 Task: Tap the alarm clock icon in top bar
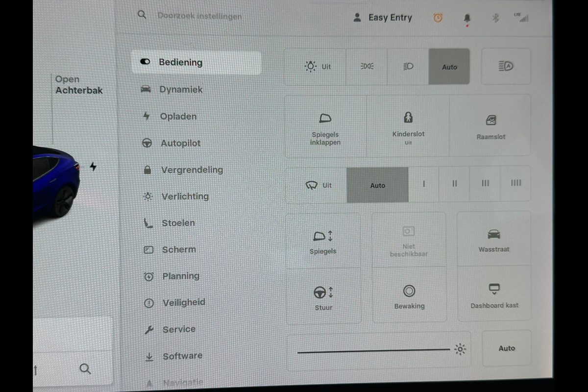pyautogui.click(x=438, y=18)
